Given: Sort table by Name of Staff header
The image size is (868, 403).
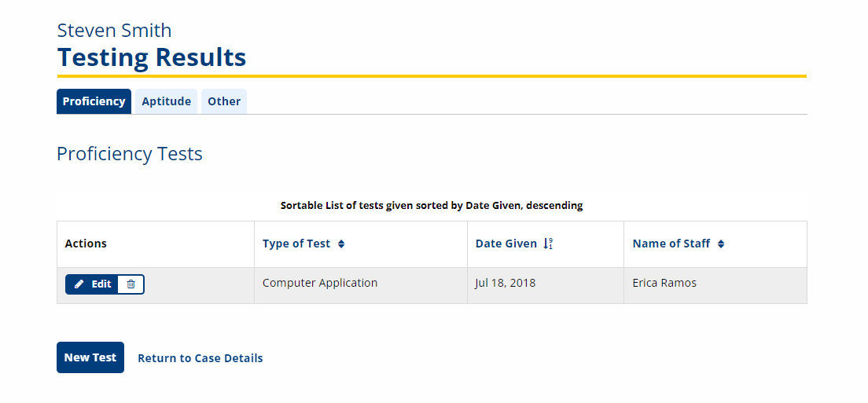Looking at the screenshot, I should 671,244.
